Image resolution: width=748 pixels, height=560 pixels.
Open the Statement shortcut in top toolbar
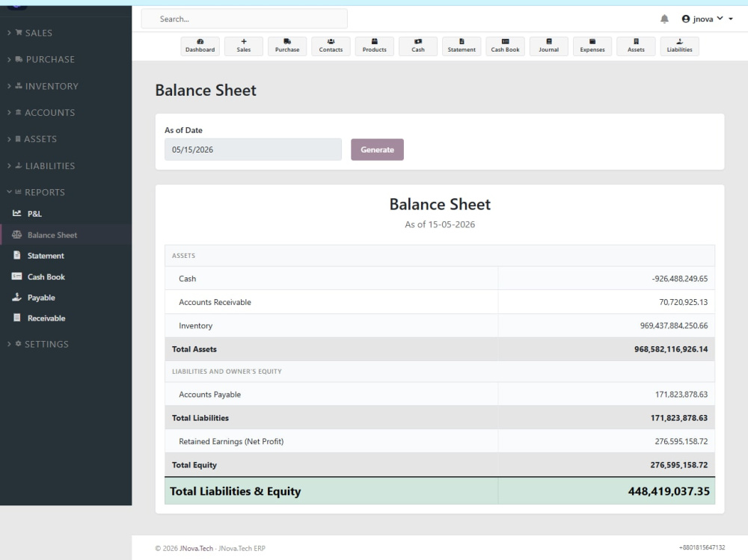[x=462, y=46]
